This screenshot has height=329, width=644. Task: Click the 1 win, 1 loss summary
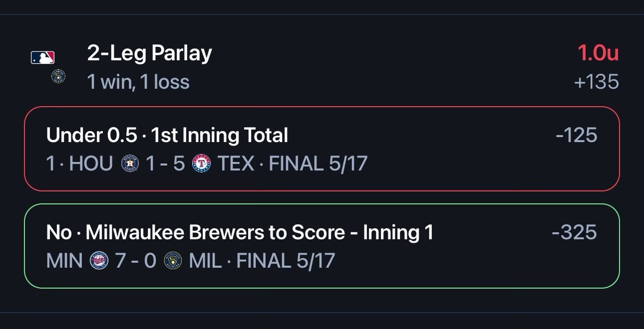[x=138, y=82]
